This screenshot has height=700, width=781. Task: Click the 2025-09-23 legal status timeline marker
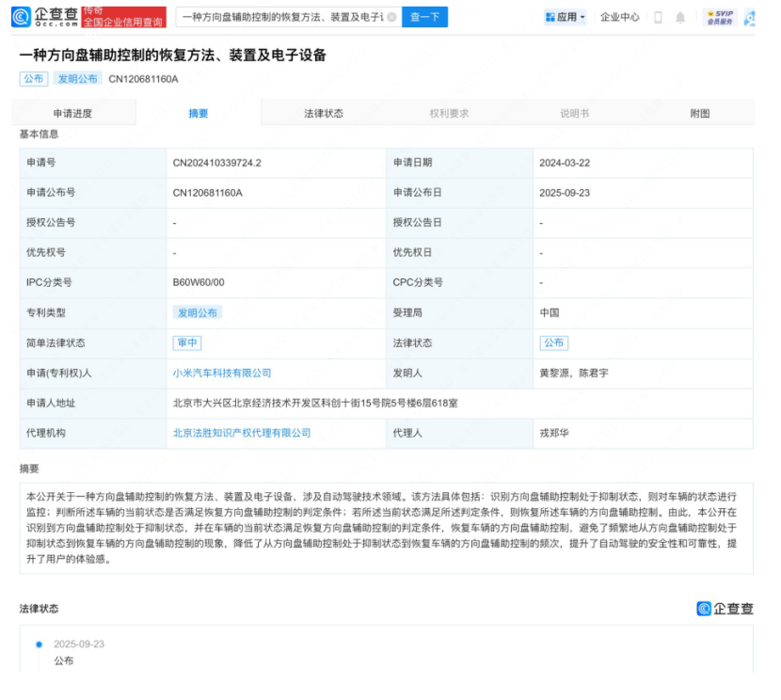tap(39, 644)
